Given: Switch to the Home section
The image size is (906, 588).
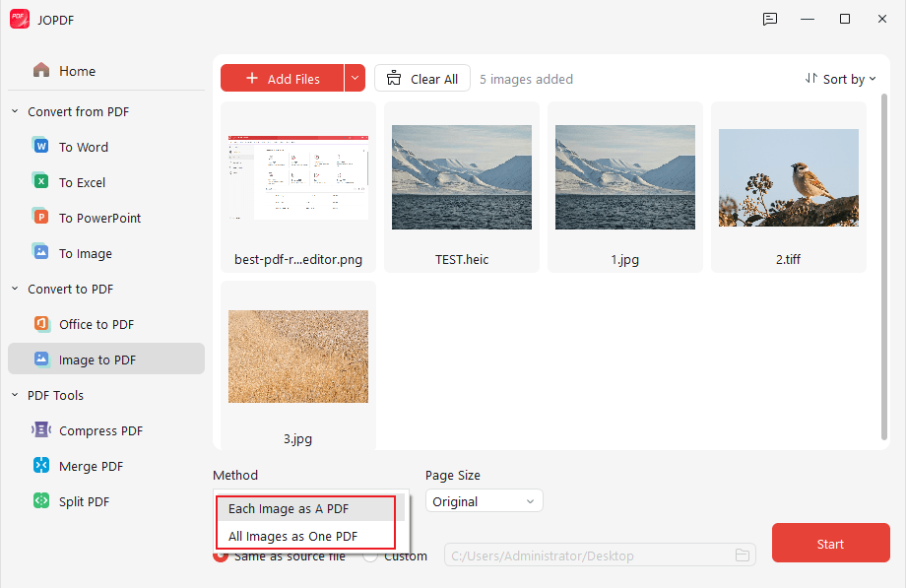Looking at the screenshot, I should tap(77, 71).
